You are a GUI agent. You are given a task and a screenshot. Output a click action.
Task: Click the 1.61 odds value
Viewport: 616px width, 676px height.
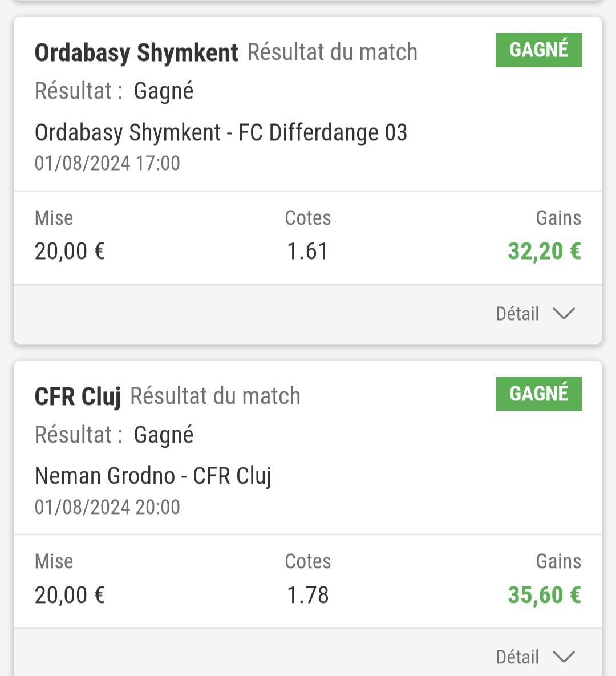click(307, 252)
